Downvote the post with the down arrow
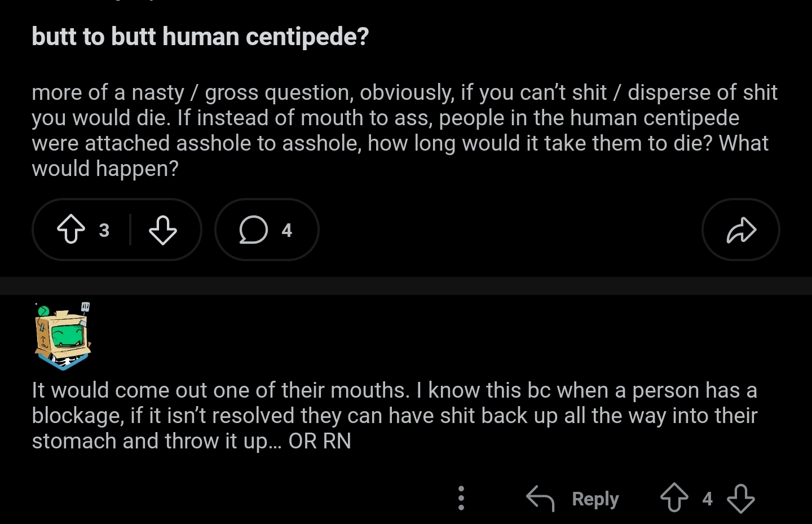The height and width of the screenshot is (524, 812). point(163,230)
